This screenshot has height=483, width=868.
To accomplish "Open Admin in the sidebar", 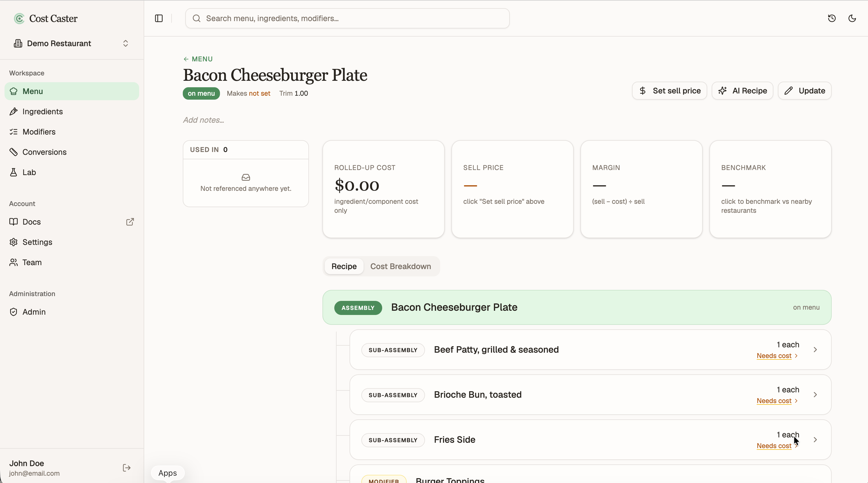I will (x=72, y=312).
